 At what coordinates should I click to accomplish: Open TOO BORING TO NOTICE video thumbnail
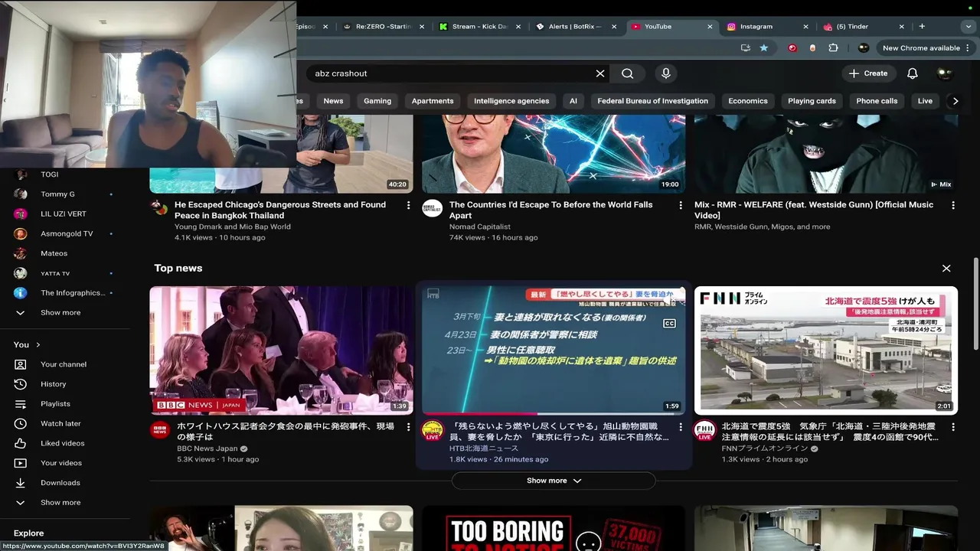(554, 528)
